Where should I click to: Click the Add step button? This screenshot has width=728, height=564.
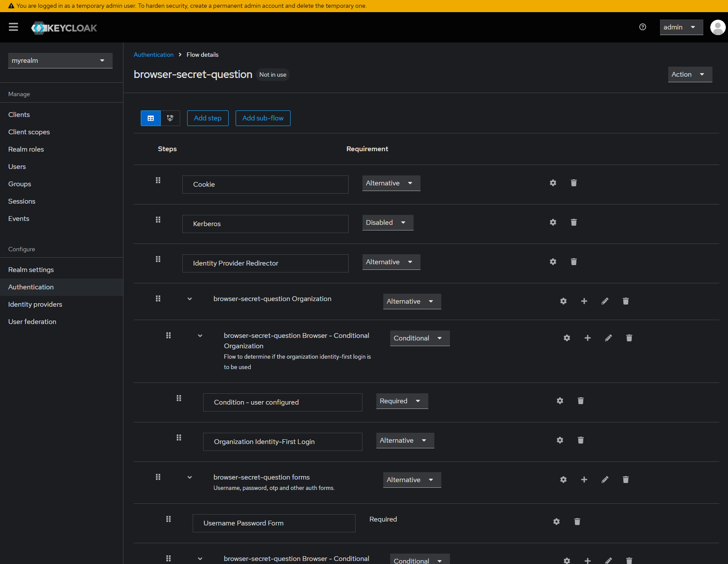(x=208, y=118)
